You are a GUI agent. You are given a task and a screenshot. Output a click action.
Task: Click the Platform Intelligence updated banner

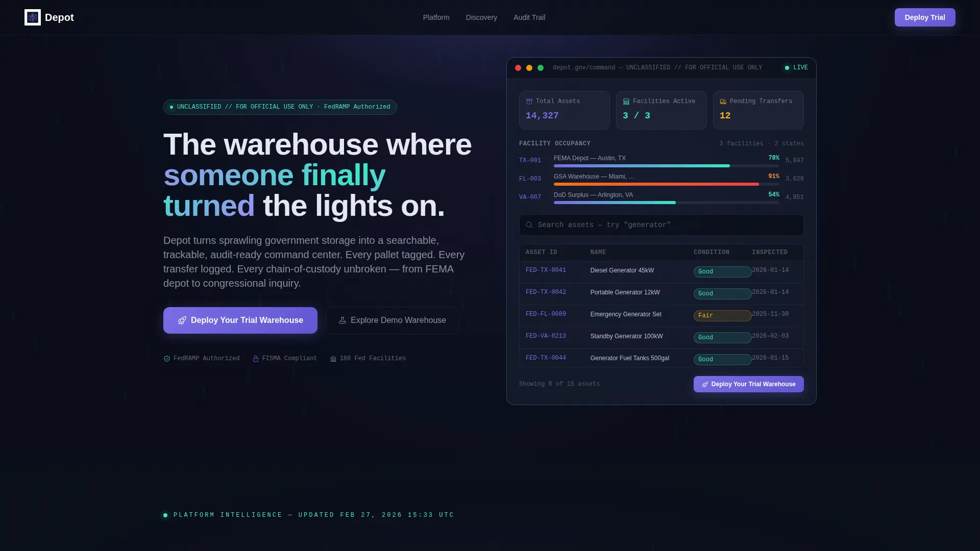tap(308, 515)
